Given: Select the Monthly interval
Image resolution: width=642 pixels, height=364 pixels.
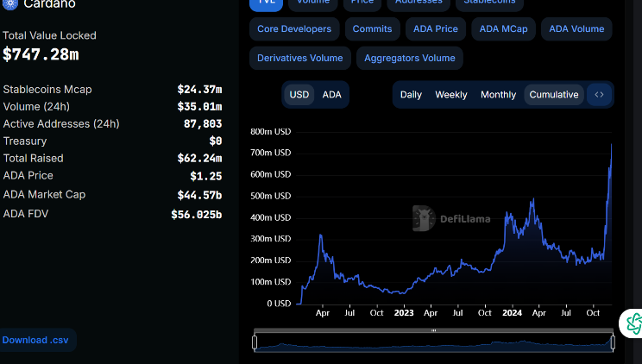Looking at the screenshot, I should coord(498,95).
